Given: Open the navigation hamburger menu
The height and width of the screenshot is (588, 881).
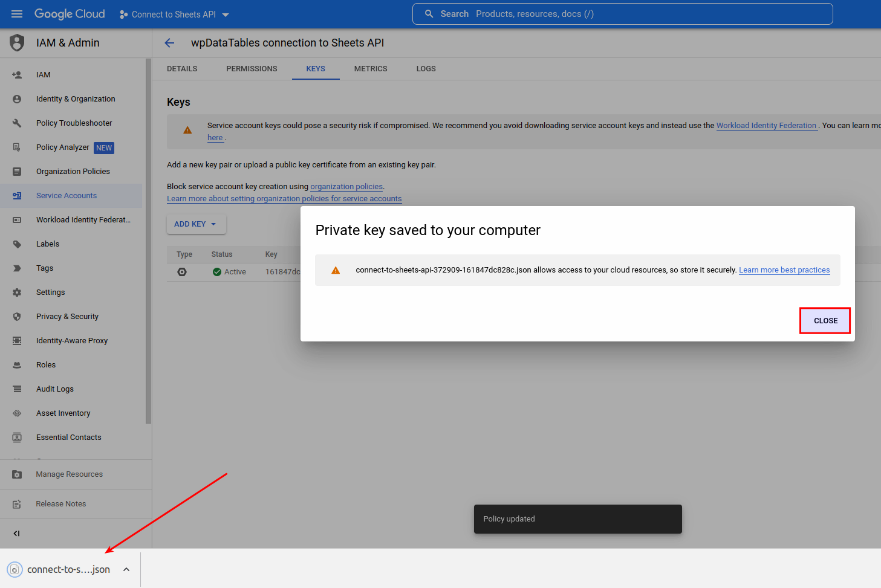Looking at the screenshot, I should click(x=16, y=13).
